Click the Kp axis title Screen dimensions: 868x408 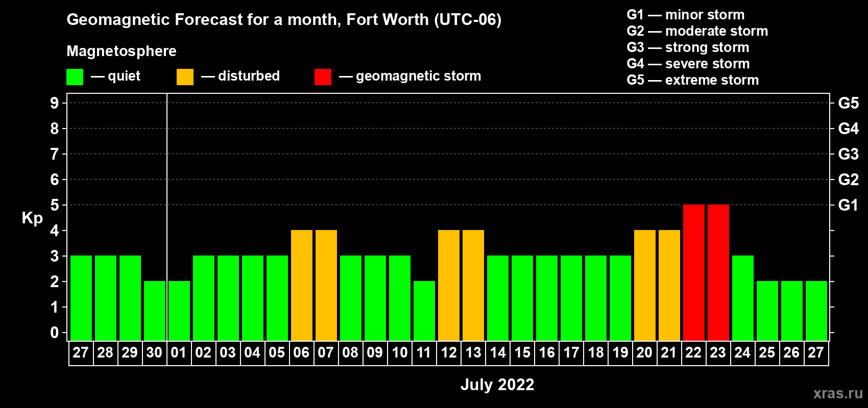(32, 218)
